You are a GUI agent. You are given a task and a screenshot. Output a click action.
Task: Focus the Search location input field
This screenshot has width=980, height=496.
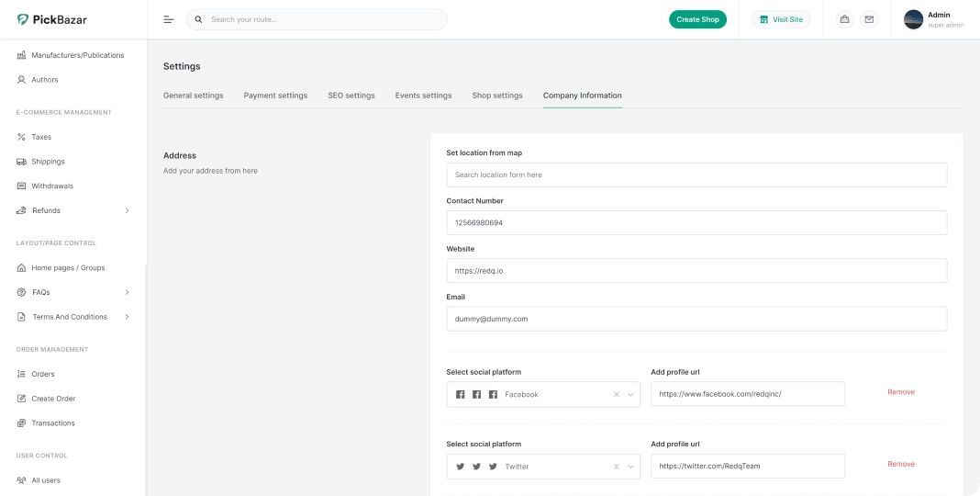(696, 175)
